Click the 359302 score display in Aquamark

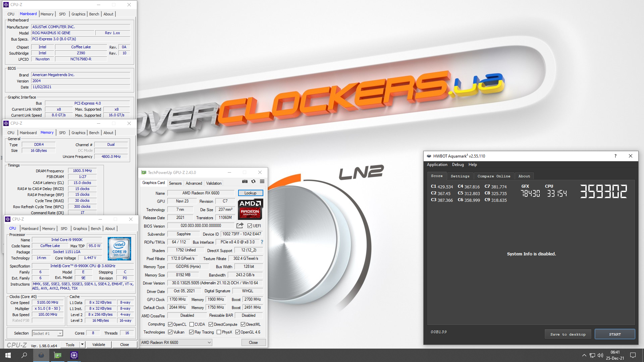click(604, 192)
